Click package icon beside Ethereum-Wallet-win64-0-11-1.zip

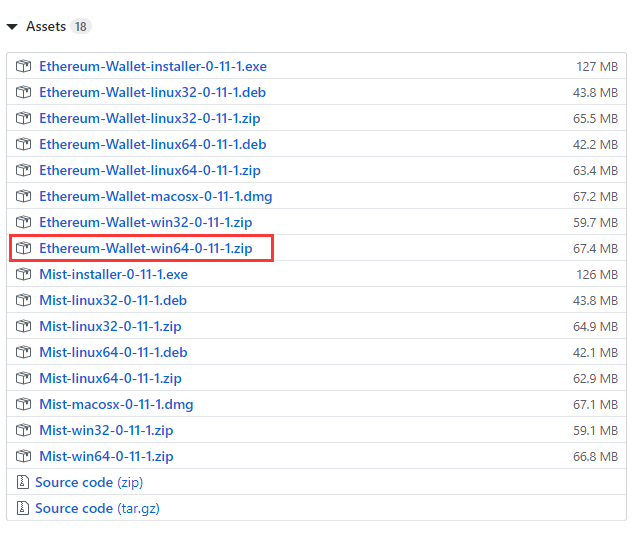coord(23,248)
